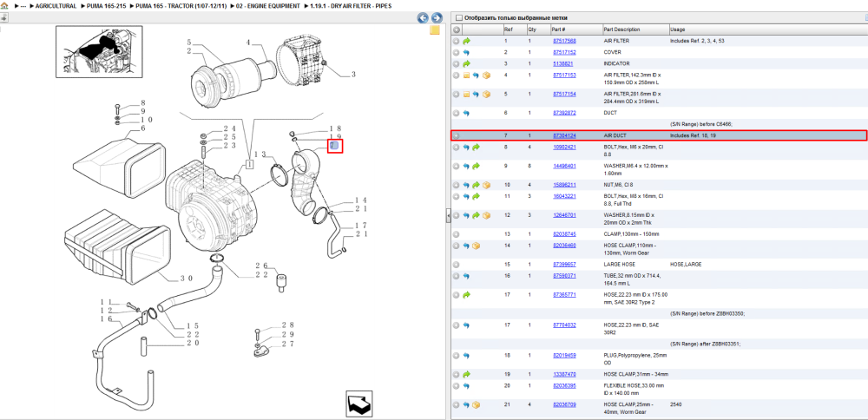Go to next diagram with right arrow
868x420 pixels.
click(x=437, y=18)
